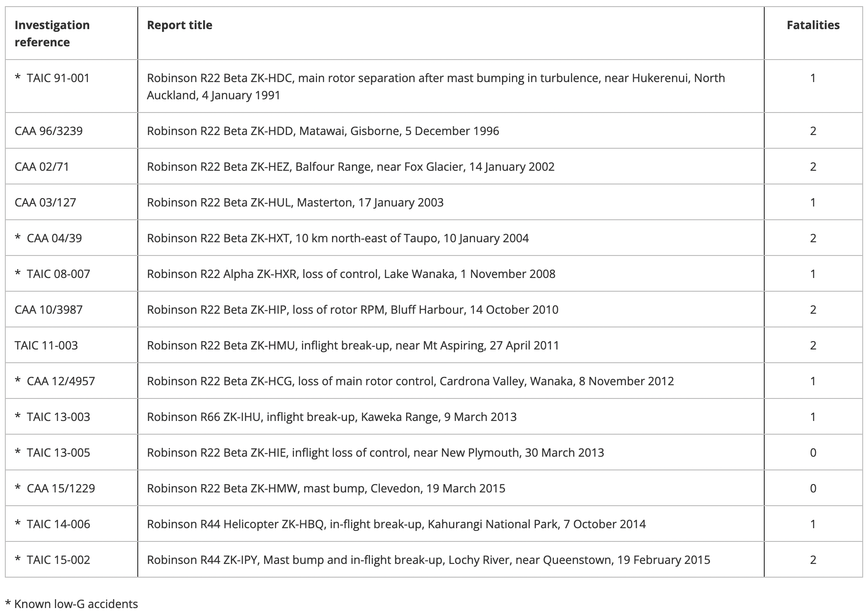Select the ZK-HXT Taupo report title

338,238
